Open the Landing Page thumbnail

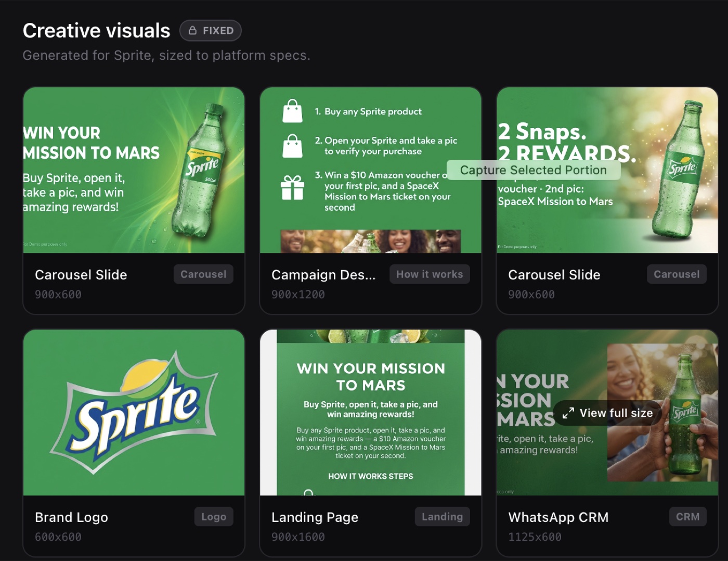[x=370, y=413]
